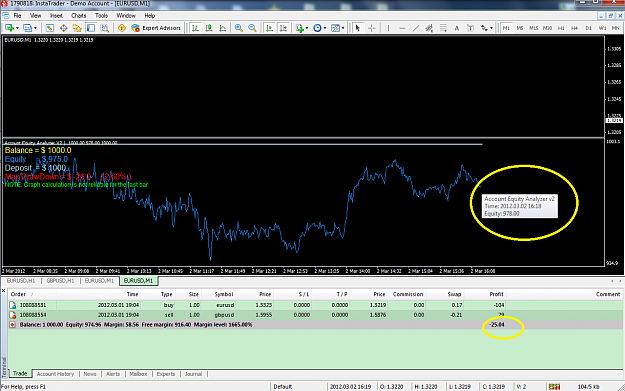Open the Arrows drawing icon
This screenshot has width=625, height=391.
pyautogui.click(x=484, y=28)
